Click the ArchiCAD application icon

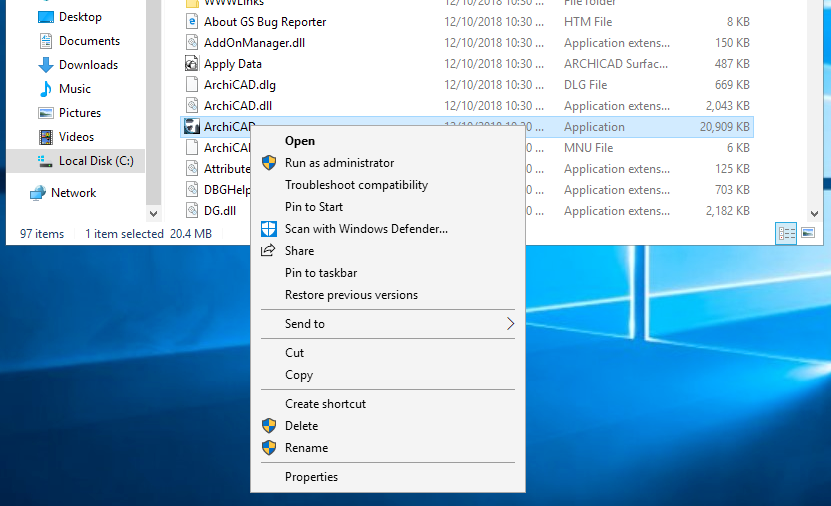click(x=191, y=127)
